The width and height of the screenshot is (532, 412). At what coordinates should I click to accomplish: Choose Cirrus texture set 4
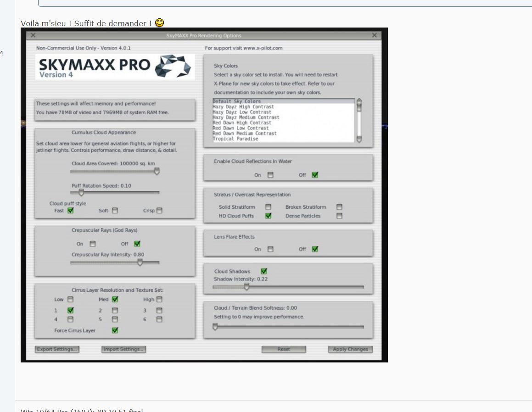coord(70,319)
